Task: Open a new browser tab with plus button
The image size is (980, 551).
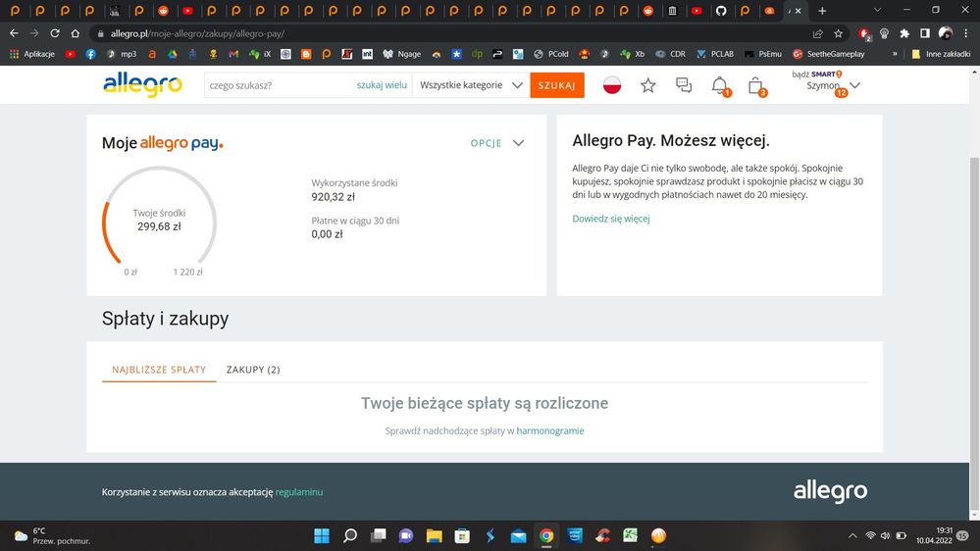Action: point(822,11)
